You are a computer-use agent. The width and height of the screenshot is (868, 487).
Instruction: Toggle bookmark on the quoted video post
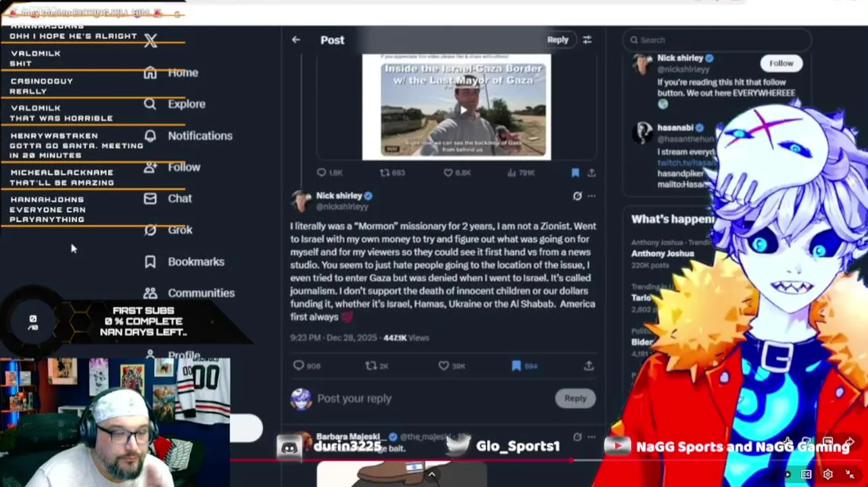pyautogui.click(x=575, y=173)
